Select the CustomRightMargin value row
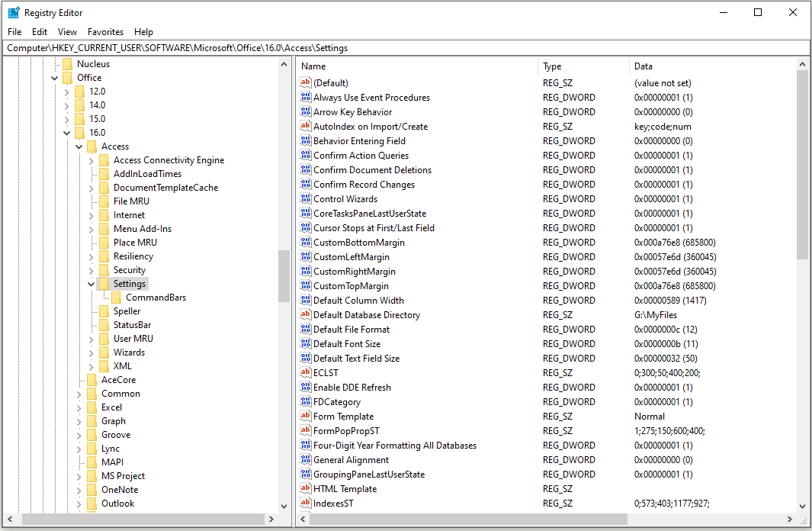812x531 pixels. [355, 271]
